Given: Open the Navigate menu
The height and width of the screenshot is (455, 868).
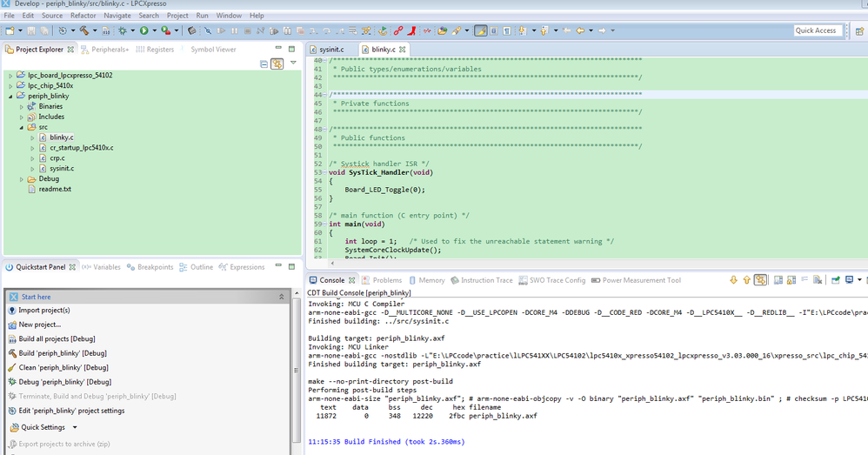Looking at the screenshot, I should (117, 16).
